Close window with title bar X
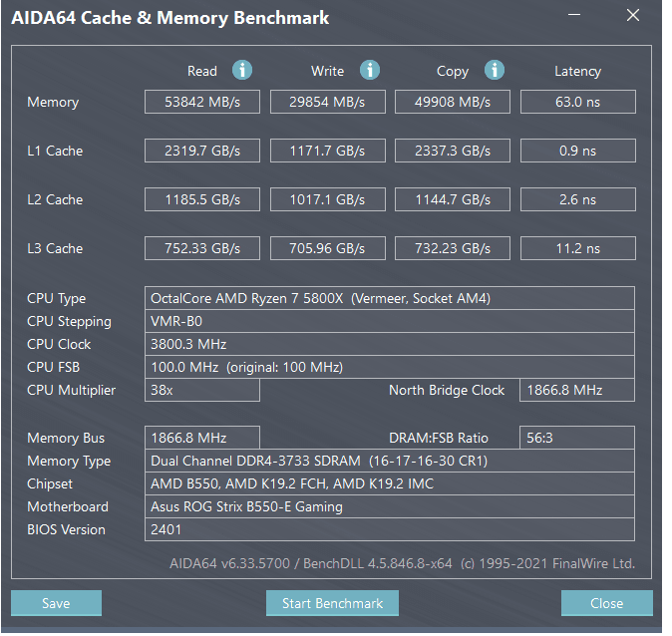The height and width of the screenshot is (636, 672). [x=633, y=15]
